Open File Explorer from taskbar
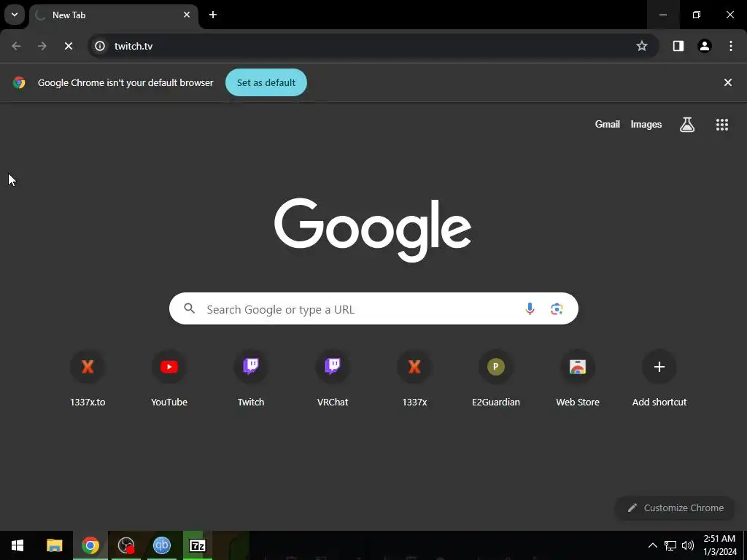This screenshot has width=747, height=560. 54,545
